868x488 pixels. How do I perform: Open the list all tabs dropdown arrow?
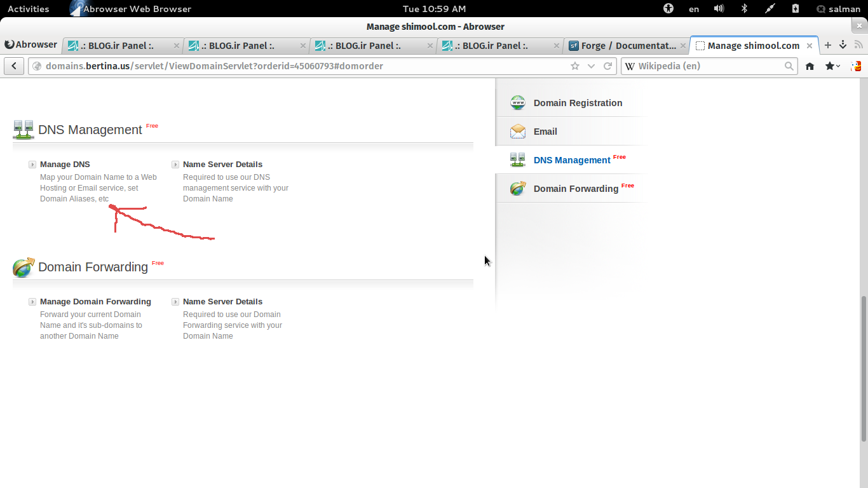point(843,46)
